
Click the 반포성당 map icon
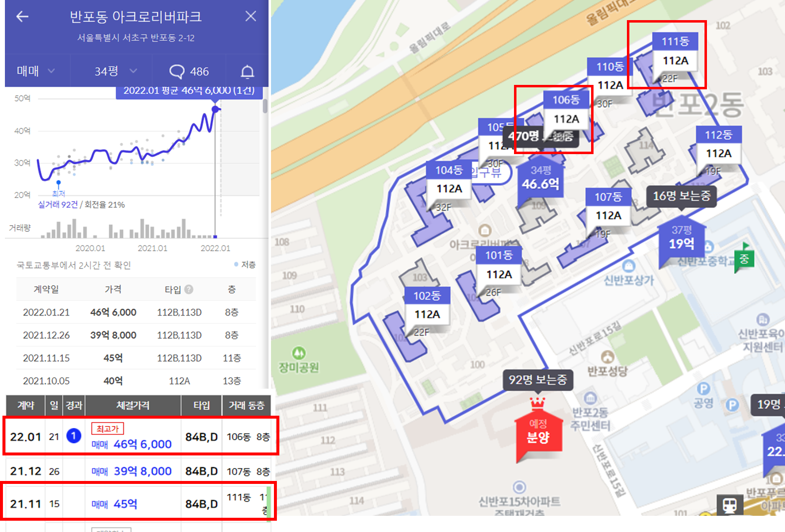[x=607, y=356]
